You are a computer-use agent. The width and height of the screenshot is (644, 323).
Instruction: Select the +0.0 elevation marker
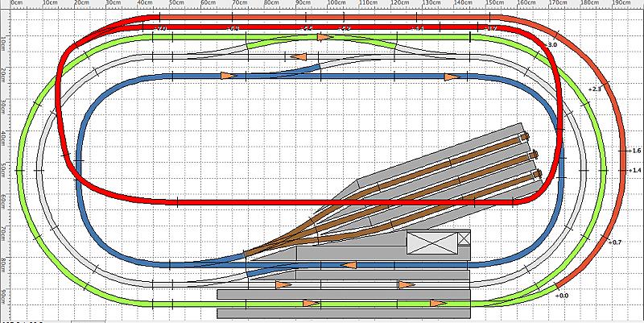point(561,296)
